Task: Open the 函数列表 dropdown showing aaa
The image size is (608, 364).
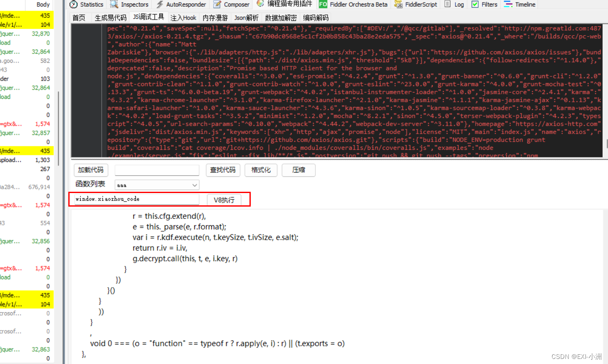Action: point(157,185)
